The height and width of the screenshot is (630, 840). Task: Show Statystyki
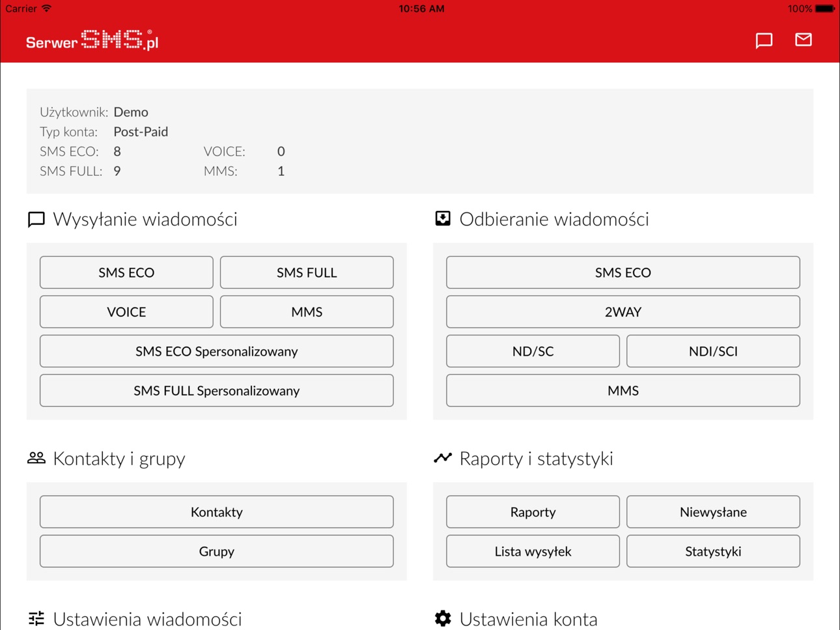pos(713,551)
